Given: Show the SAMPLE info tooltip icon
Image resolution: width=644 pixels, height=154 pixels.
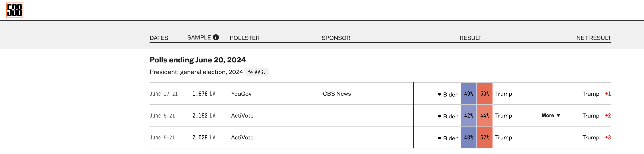Looking at the screenshot, I should (x=216, y=37).
